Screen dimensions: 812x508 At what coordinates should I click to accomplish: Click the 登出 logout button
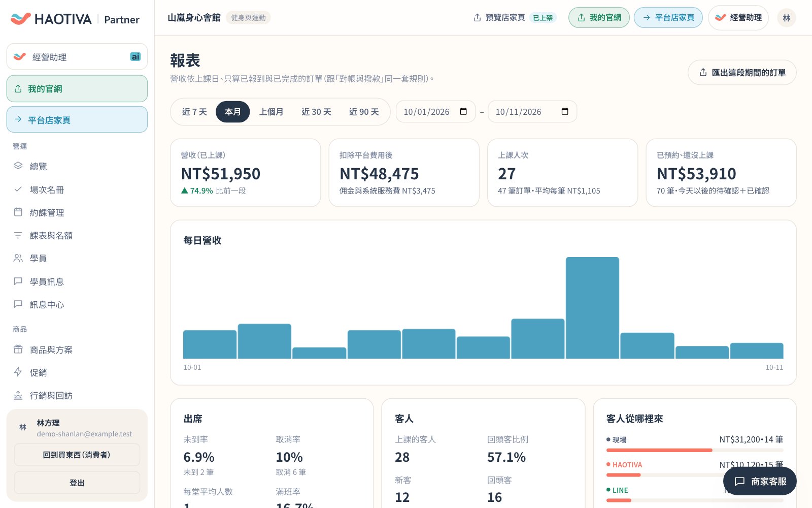(x=77, y=483)
